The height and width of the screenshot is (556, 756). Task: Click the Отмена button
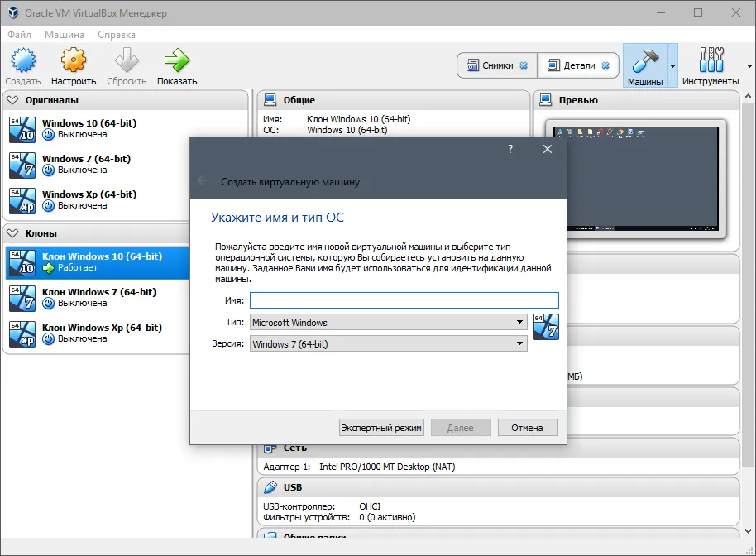[528, 428]
